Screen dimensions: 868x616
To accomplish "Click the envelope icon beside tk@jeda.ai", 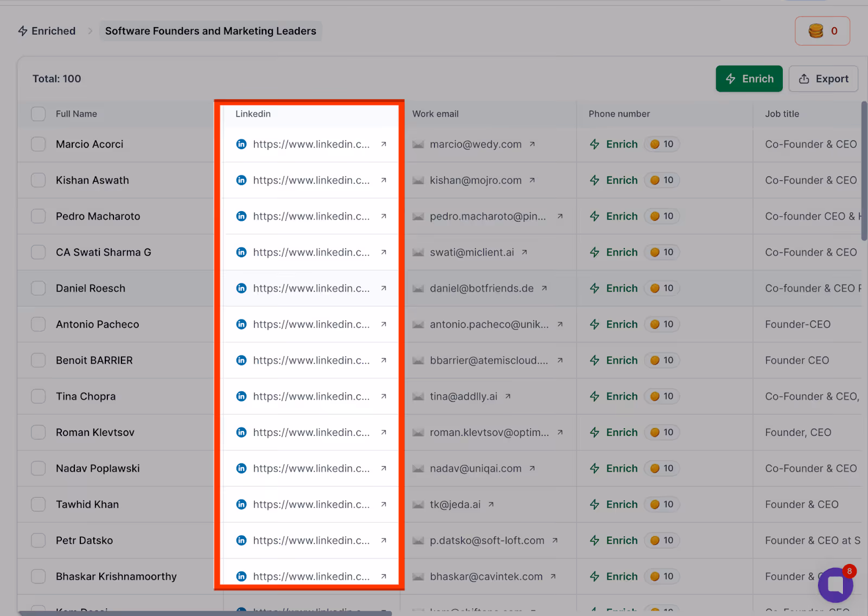I will tap(418, 504).
